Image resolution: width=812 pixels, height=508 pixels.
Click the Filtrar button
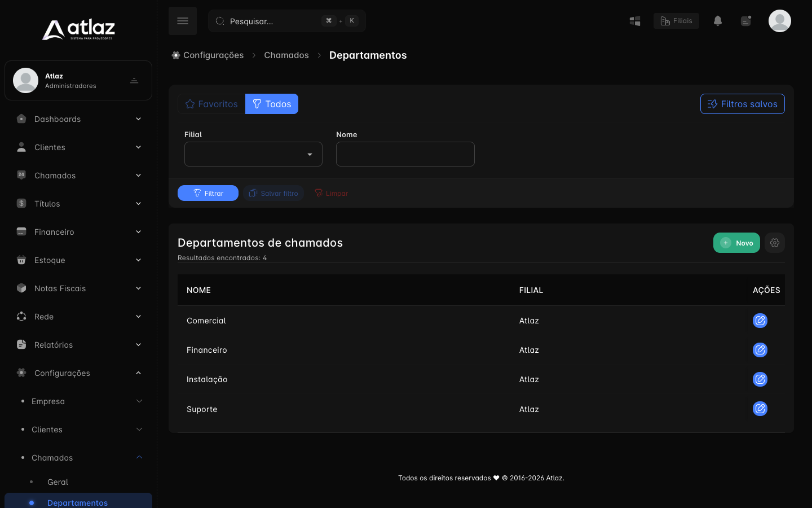pyautogui.click(x=208, y=193)
